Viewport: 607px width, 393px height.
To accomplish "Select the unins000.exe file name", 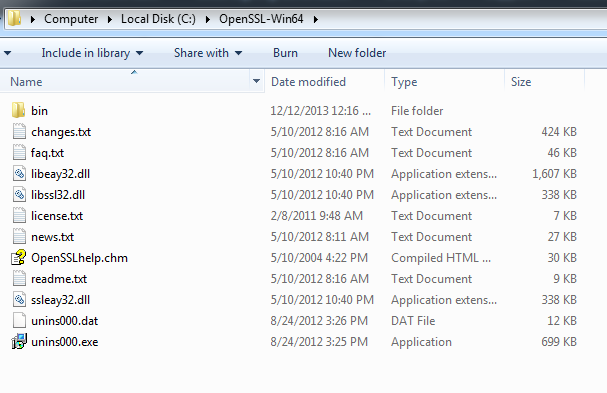I will [x=65, y=342].
